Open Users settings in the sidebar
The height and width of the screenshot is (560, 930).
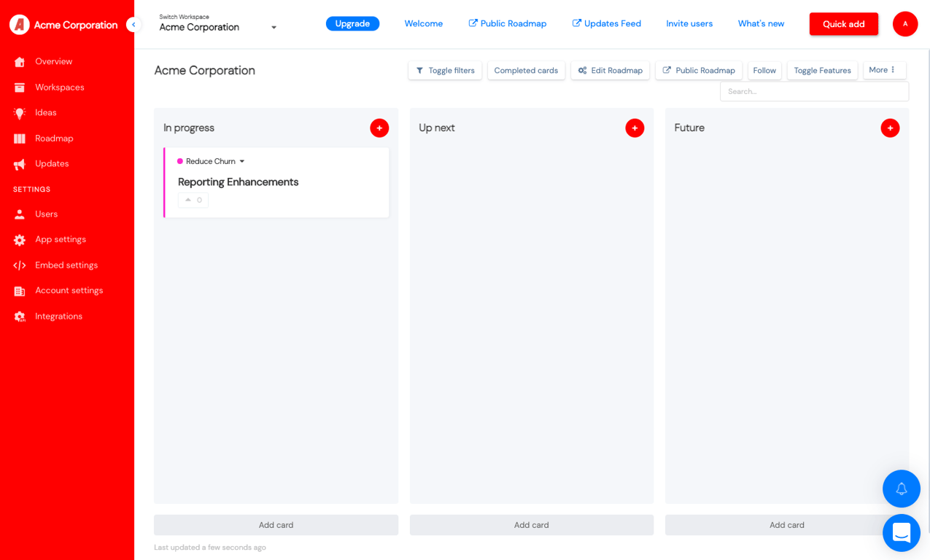tap(46, 214)
